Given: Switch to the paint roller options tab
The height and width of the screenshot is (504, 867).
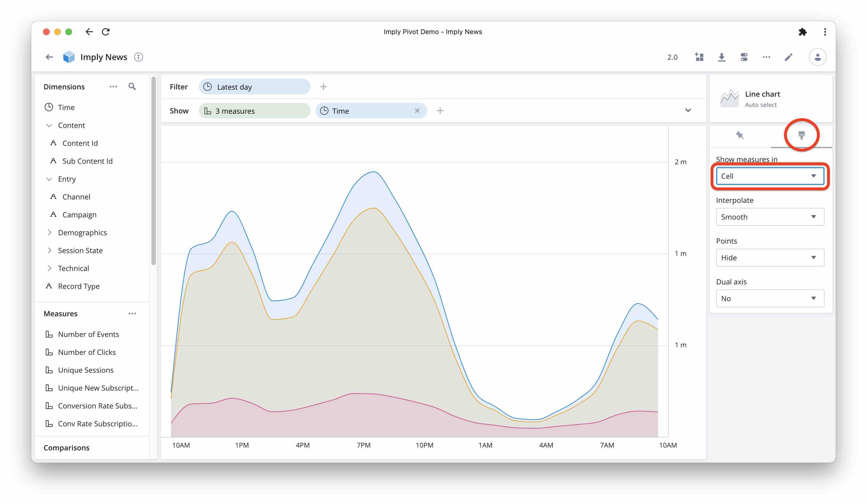Looking at the screenshot, I should tap(801, 135).
